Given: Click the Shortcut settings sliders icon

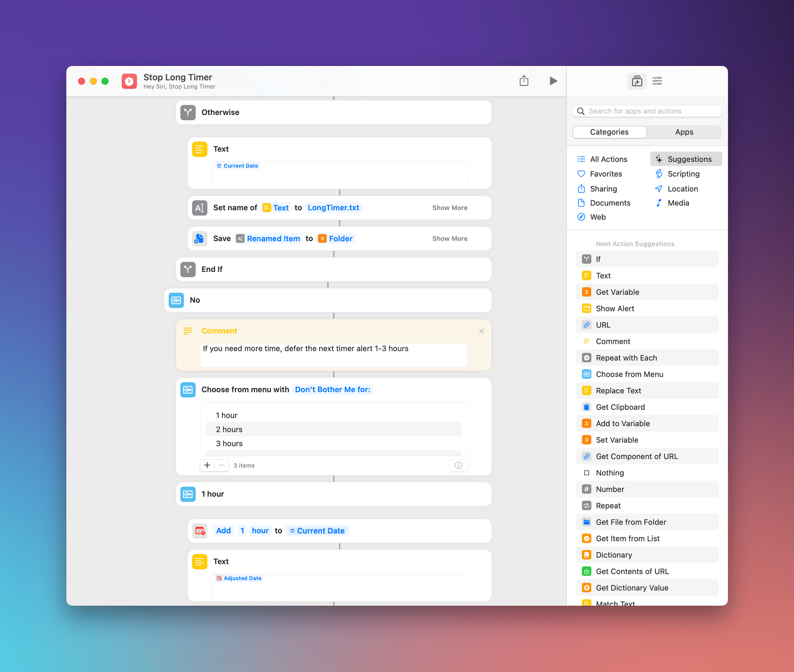Looking at the screenshot, I should 657,81.
